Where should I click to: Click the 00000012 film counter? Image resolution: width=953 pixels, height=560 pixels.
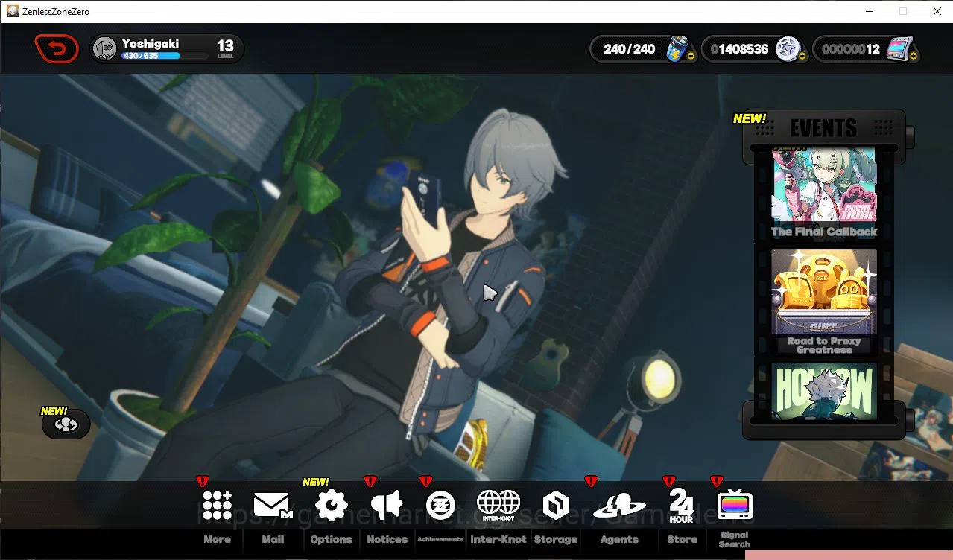click(x=851, y=49)
